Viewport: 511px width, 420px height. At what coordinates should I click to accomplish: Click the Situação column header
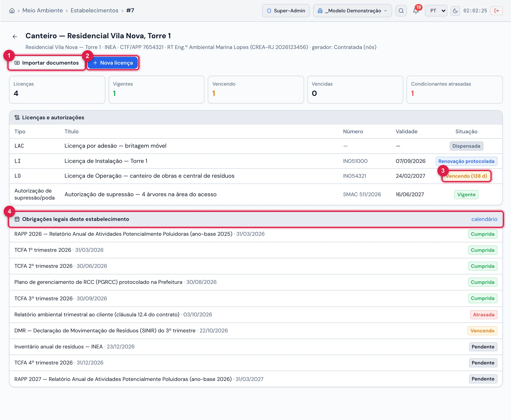pos(466,132)
